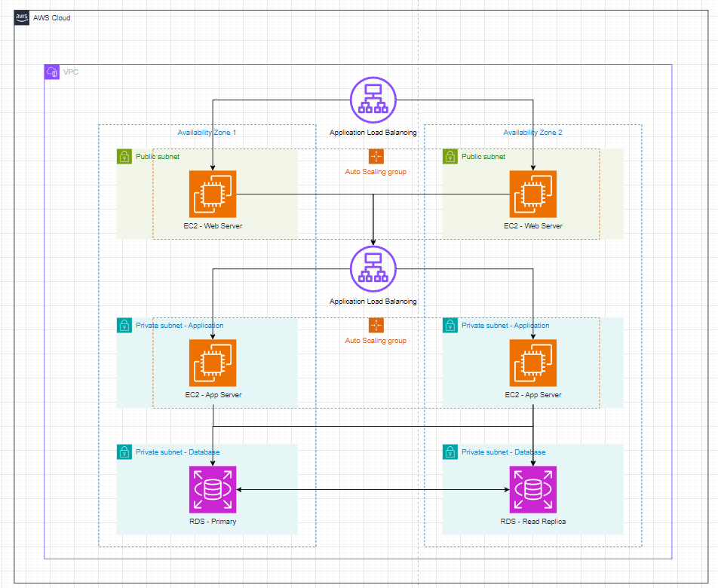Select Private subnet - Application label in Zone 1

(180, 326)
